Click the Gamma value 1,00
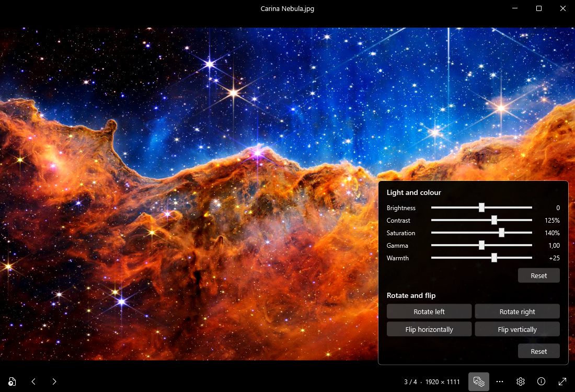This screenshot has width=575, height=392. [x=554, y=246]
